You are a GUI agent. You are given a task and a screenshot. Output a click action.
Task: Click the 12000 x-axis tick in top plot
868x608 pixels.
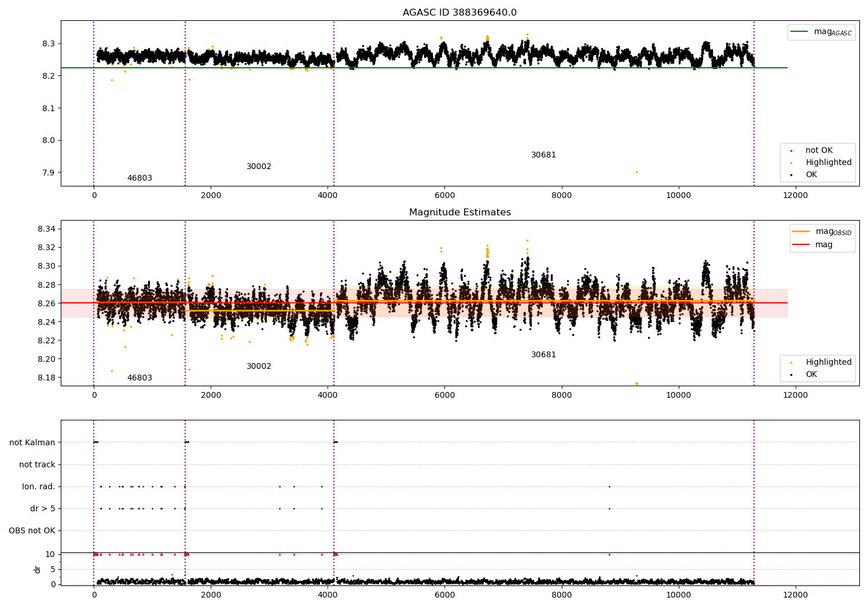(795, 196)
